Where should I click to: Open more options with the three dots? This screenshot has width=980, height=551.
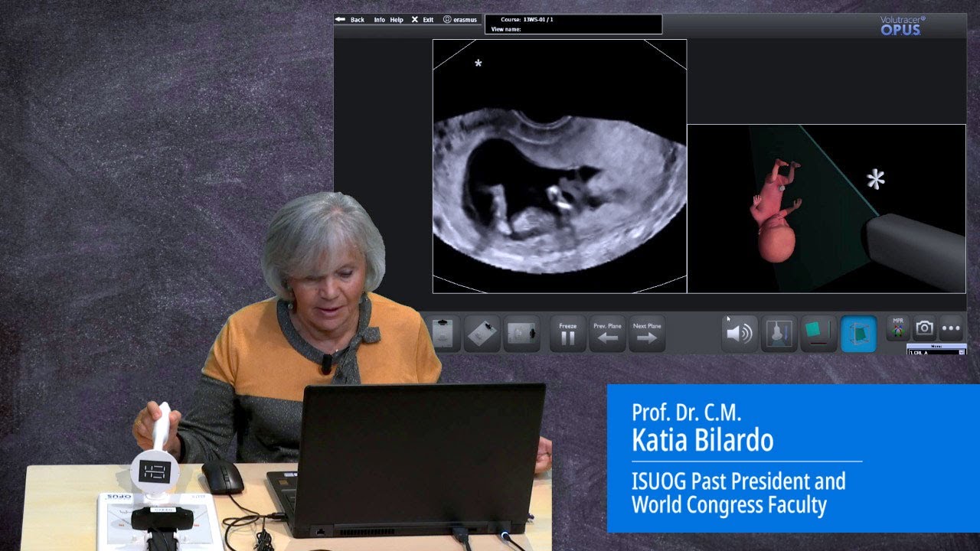(951, 328)
